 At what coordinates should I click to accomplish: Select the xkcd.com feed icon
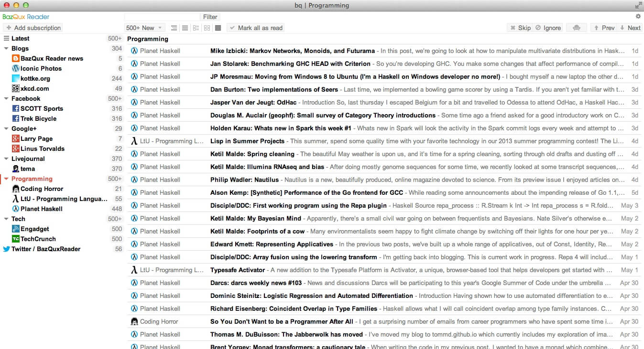coord(16,89)
